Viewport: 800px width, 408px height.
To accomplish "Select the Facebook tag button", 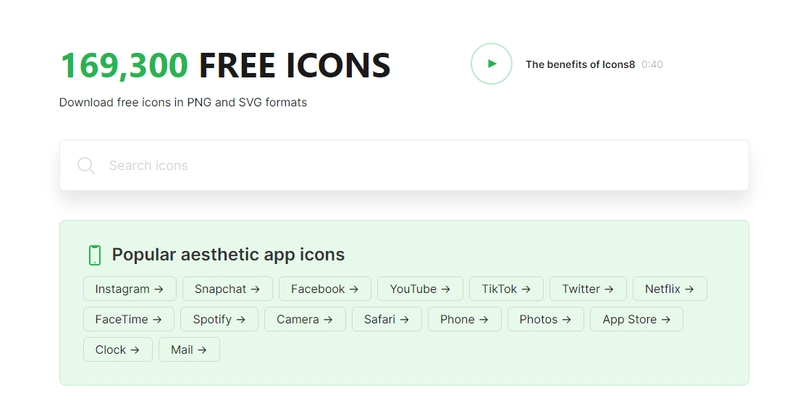I will click(x=325, y=289).
